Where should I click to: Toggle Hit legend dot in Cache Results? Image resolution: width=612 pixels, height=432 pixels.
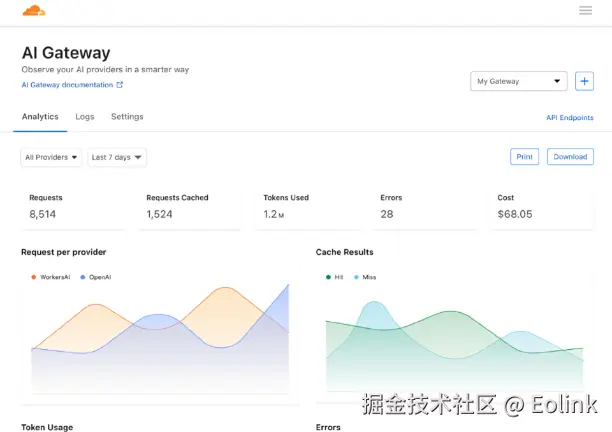(328, 277)
